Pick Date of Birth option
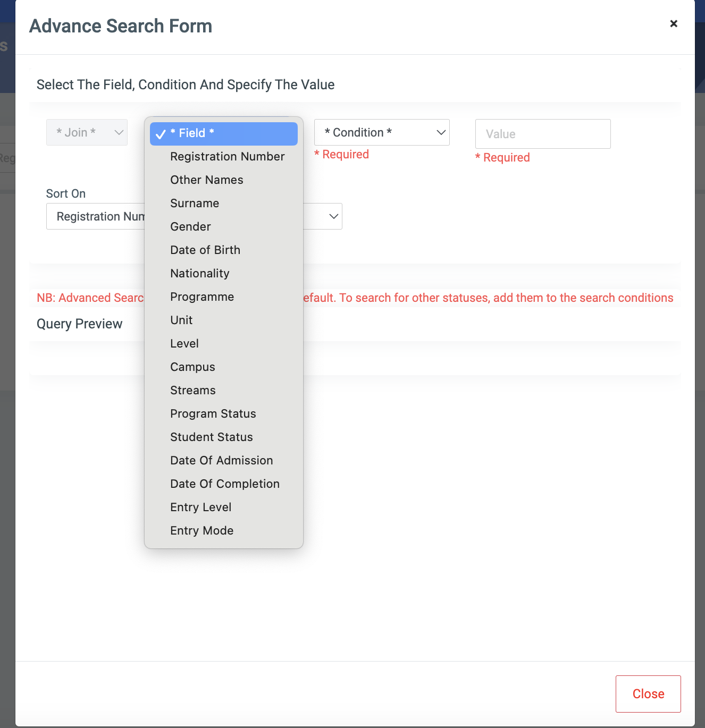Image resolution: width=705 pixels, height=728 pixels. pos(224,250)
